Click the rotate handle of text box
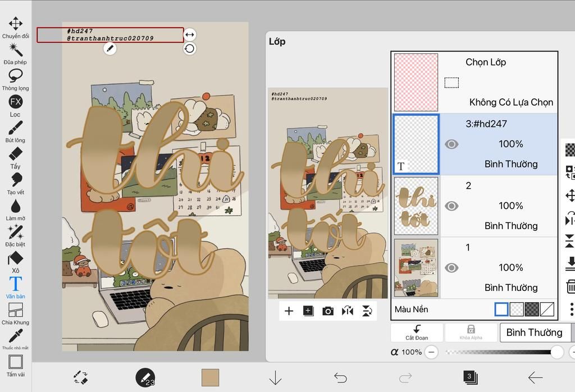575x392 pixels. pos(189,48)
